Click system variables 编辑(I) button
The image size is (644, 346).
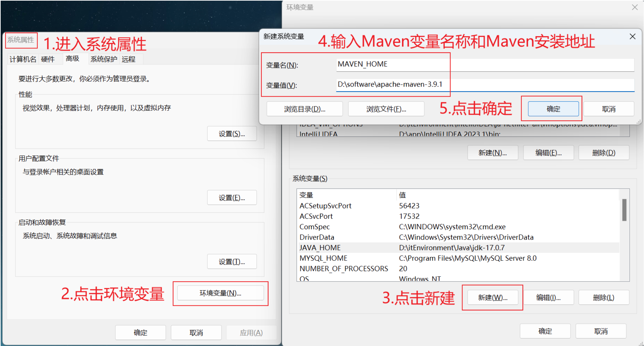(548, 298)
